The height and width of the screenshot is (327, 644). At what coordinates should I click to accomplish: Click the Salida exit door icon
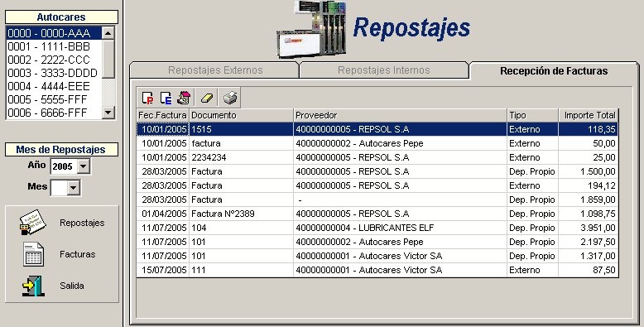coord(33,286)
